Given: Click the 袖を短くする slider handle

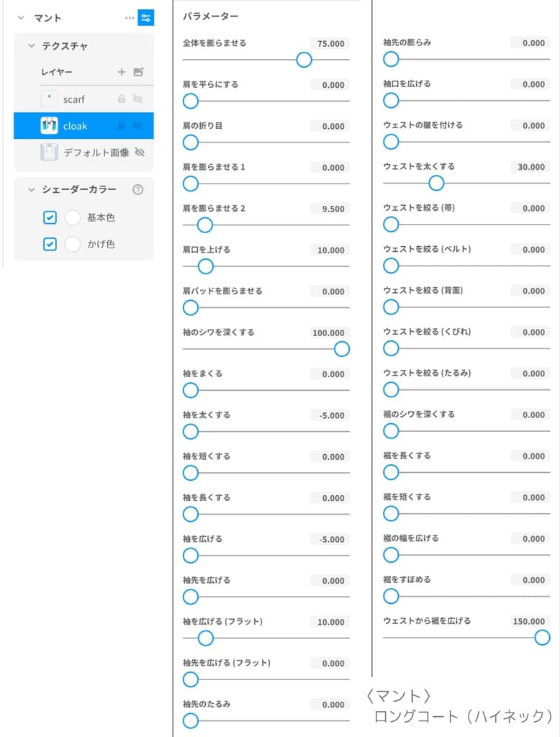Looking at the screenshot, I should (x=191, y=473).
